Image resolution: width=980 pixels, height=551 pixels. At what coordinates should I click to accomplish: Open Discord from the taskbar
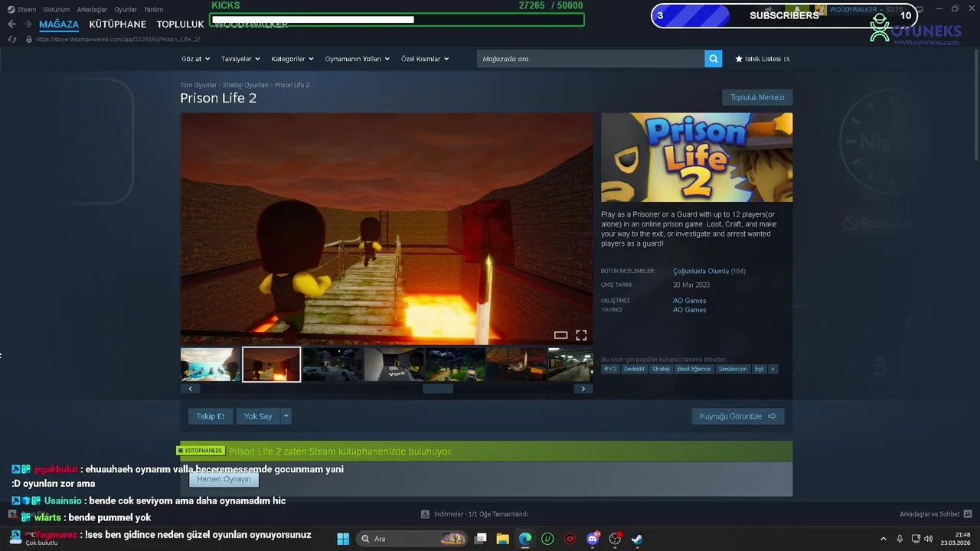pyautogui.click(x=593, y=539)
